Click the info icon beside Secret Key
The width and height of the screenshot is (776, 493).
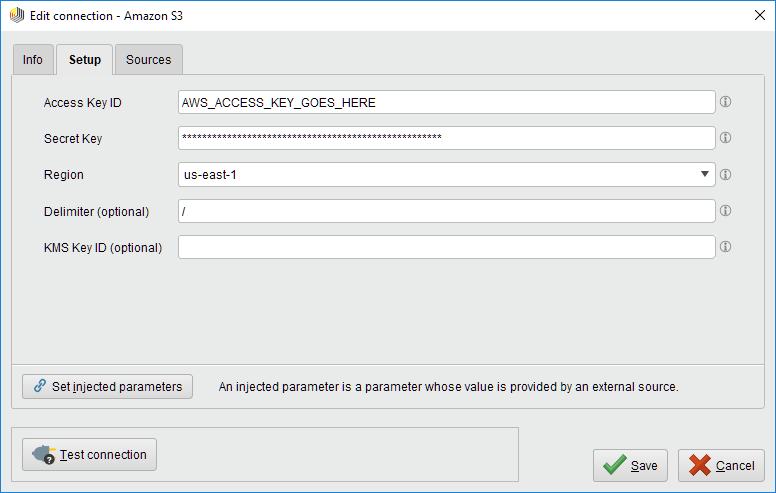(x=727, y=138)
